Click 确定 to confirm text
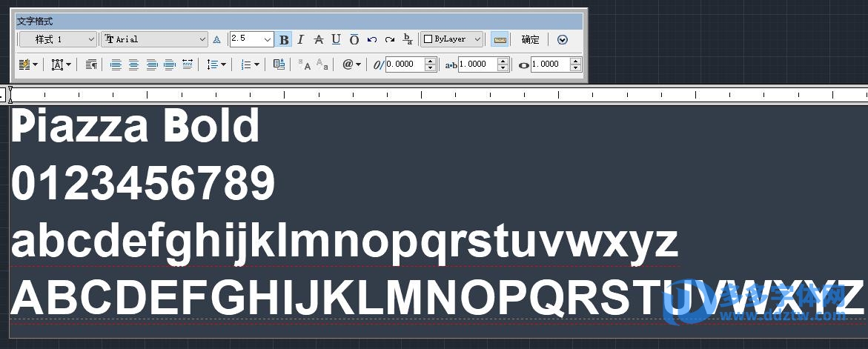868x349 pixels. 530,40
